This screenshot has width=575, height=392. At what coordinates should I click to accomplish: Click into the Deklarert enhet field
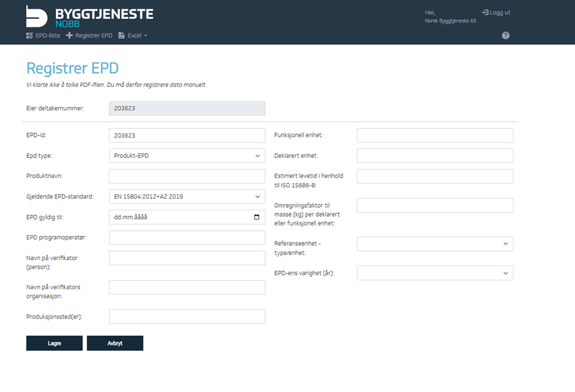[x=435, y=156]
